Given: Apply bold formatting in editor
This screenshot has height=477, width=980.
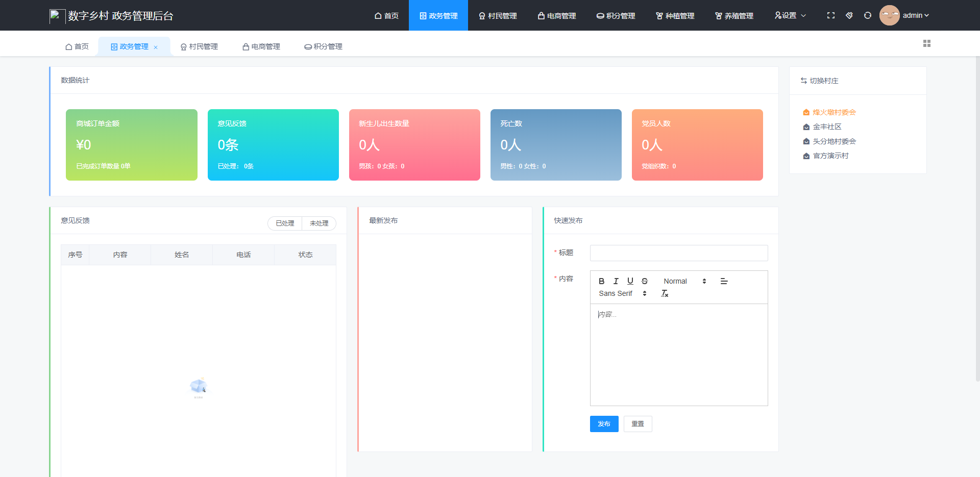Looking at the screenshot, I should (x=601, y=281).
